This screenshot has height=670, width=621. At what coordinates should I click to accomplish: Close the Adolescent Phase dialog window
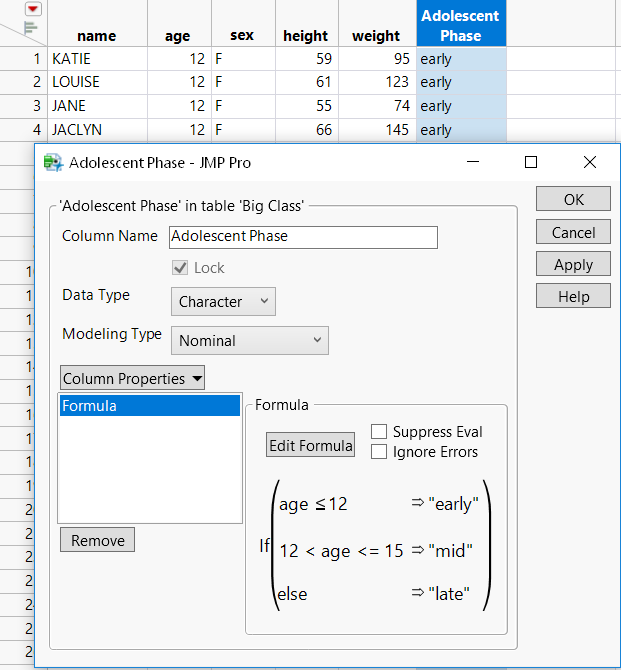tap(589, 162)
